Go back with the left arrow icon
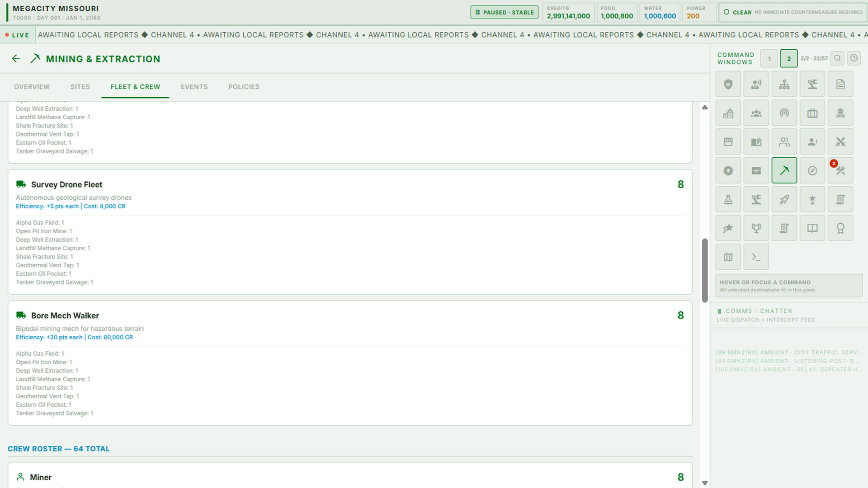This screenshot has height=488, width=868. 16,59
